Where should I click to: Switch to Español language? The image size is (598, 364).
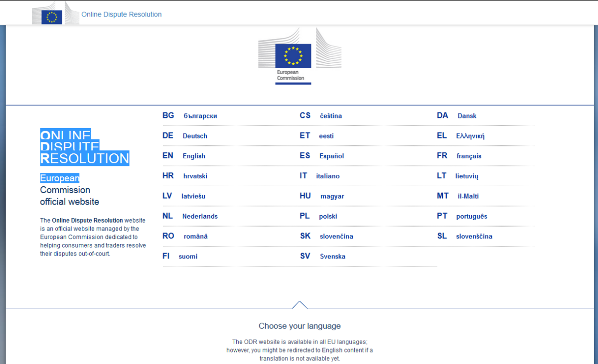(x=331, y=156)
